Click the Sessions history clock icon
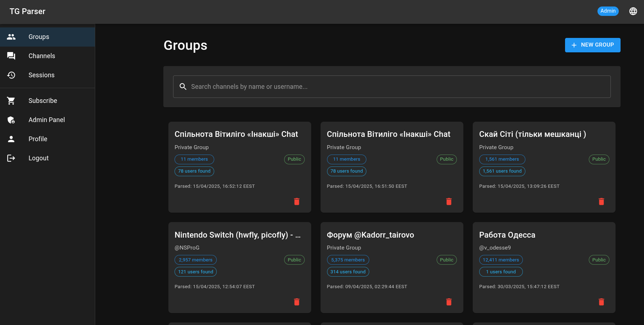Image resolution: width=644 pixels, height=325 pixels. click(x=11, y=75)
